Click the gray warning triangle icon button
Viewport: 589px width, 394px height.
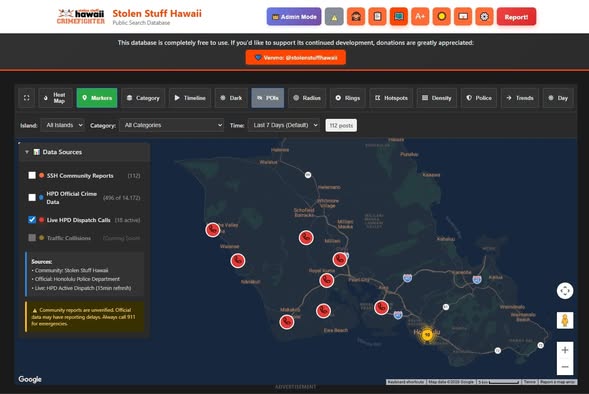coord(334,17)
